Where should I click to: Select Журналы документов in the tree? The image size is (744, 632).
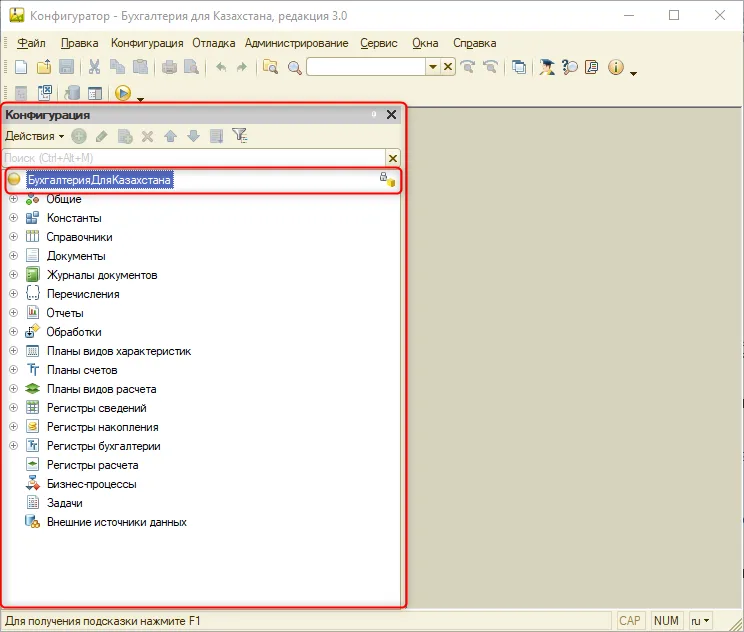click(x=102, y=275)
